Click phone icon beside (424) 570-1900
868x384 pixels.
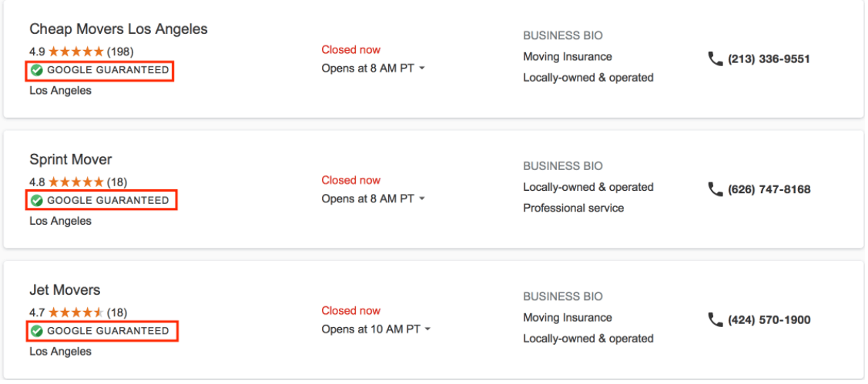point(716,320)
